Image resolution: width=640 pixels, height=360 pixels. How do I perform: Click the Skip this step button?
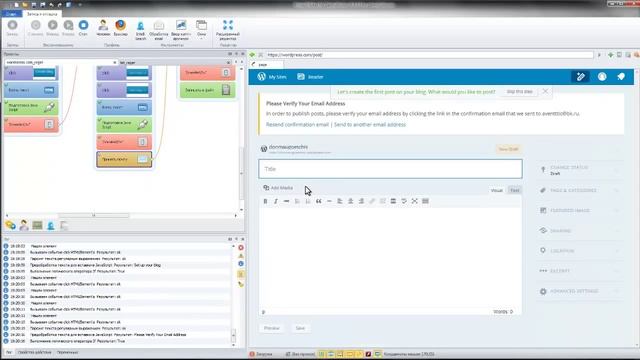click(519, 91)
